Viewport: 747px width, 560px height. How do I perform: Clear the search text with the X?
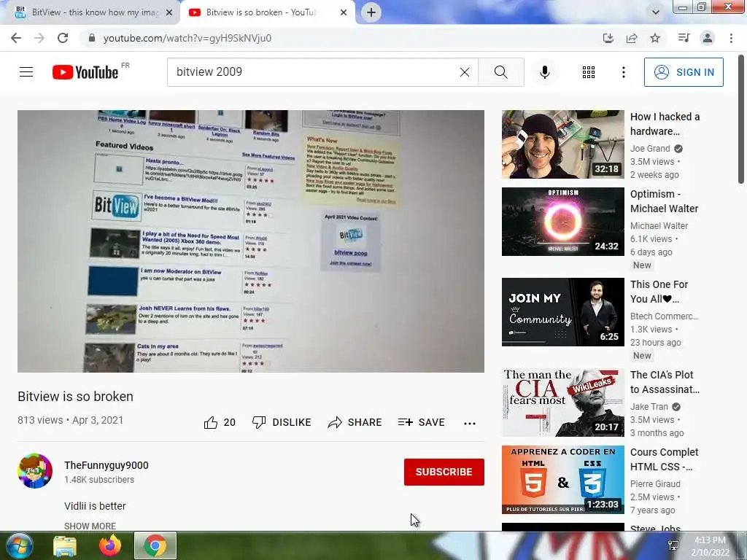(x=465, y=72)
